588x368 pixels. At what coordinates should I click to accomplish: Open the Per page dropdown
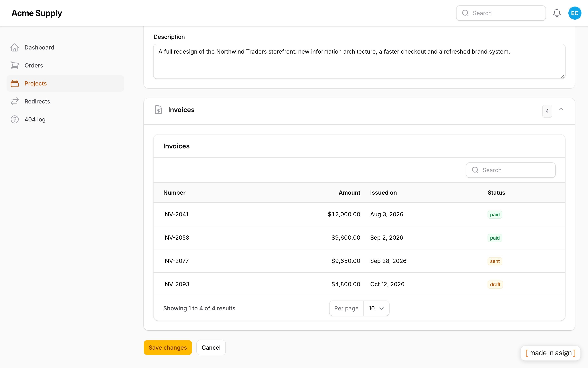tap(376, 308)
